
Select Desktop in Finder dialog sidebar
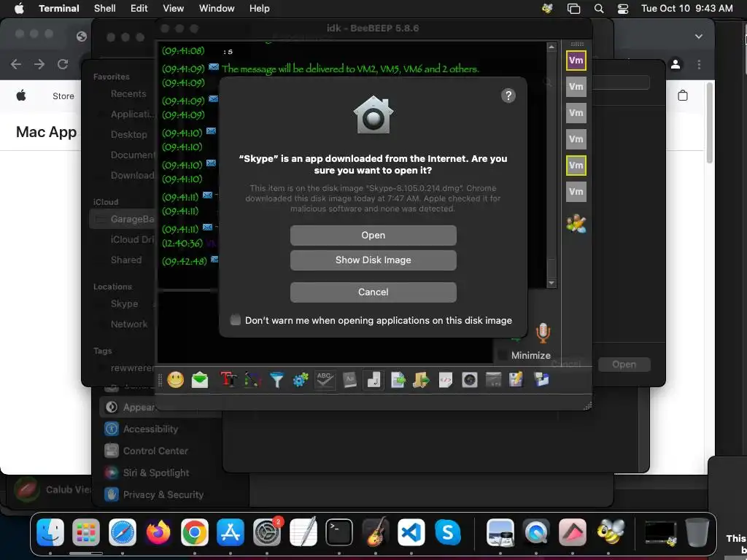(128, 134)
